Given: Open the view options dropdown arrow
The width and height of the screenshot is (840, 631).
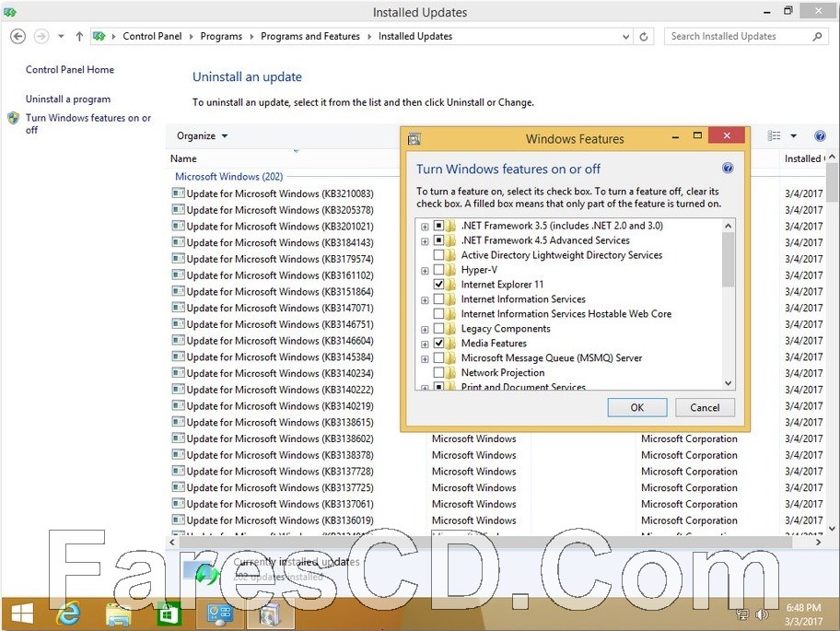Looking at the screenshot, I should (x=793, y=136).
